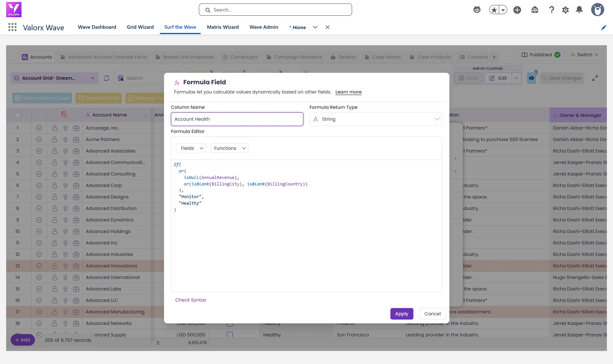The height and width of the screenshot is (364, 613).
Task: Click the expand fullscreen icon
Action: point(595,78)
